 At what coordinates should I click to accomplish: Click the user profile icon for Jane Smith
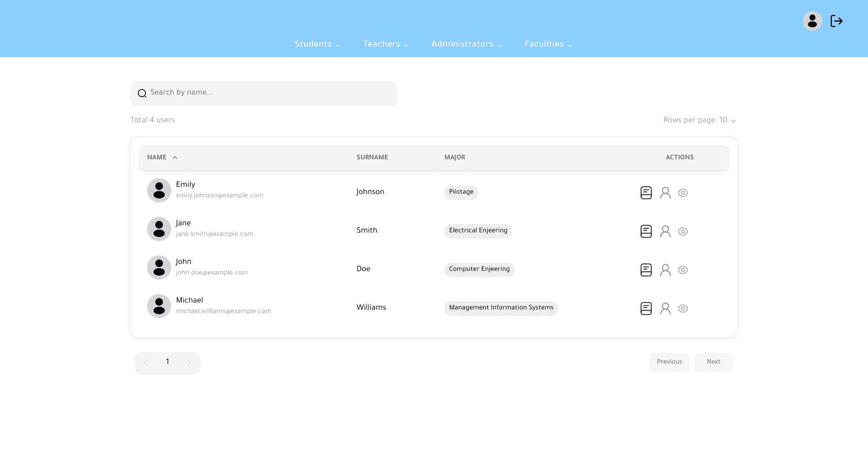click(x=665, y=231)
